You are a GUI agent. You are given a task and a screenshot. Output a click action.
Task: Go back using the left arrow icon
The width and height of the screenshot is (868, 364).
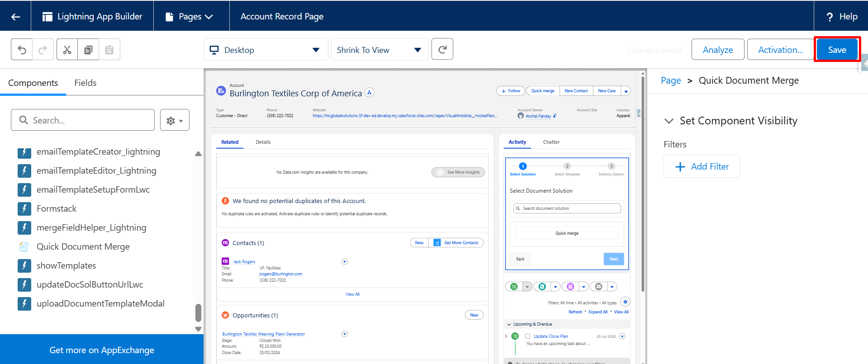pyautogui.click(x=16, y=17)
